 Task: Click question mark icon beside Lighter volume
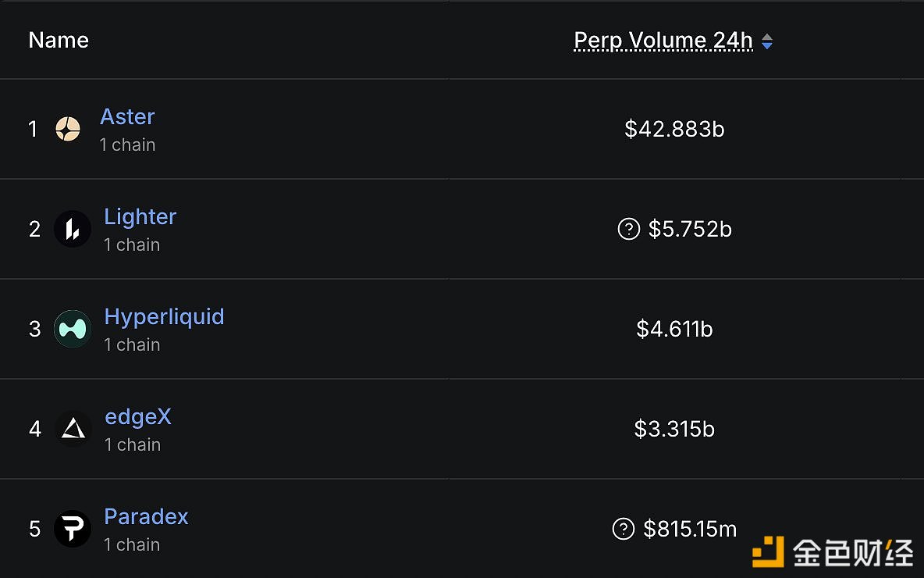tap(628, 229)
